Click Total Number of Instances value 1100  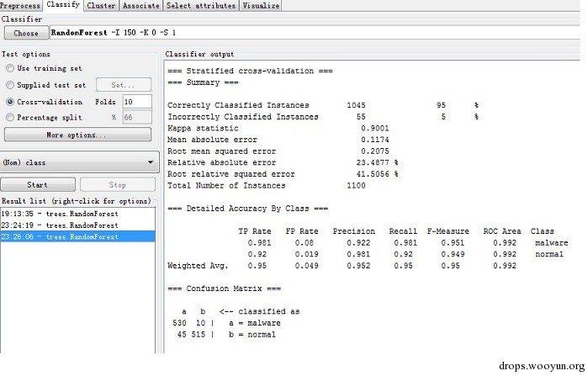356,185
